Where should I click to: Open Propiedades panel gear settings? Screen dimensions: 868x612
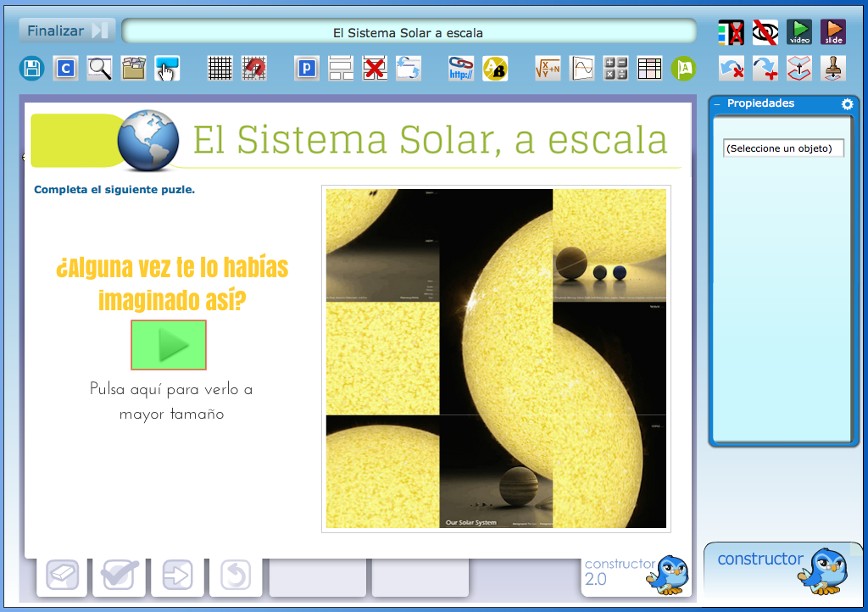847,104
